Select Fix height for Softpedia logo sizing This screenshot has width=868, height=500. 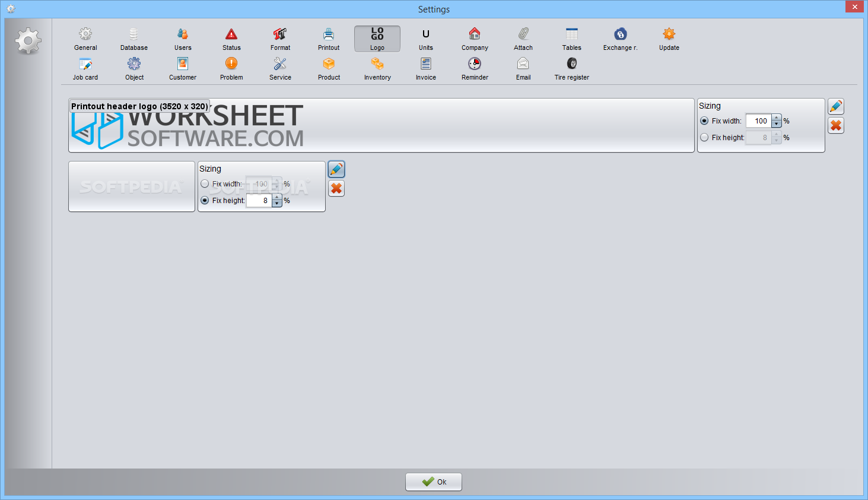[x=205, y=200]
